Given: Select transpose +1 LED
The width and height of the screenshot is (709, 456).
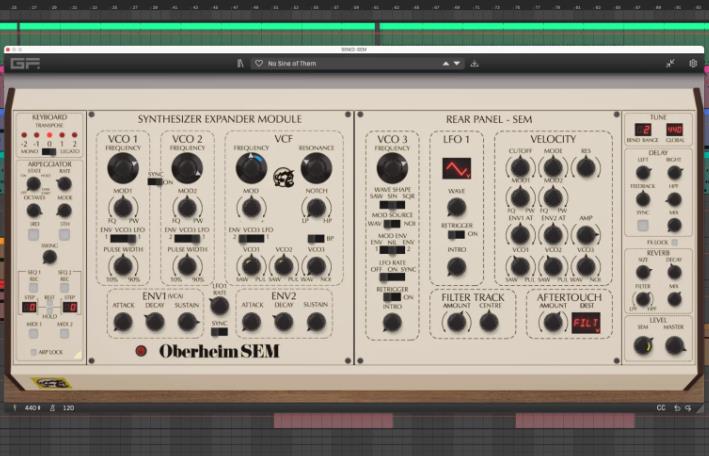Looking at the screenshot, I should click(x=62, y=135).
